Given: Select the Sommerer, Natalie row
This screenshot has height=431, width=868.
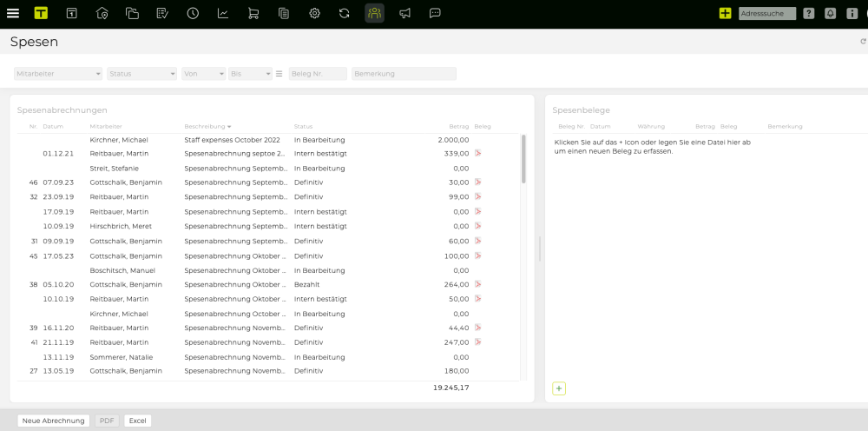Looking at the screenshot, I should click(268, 357).
